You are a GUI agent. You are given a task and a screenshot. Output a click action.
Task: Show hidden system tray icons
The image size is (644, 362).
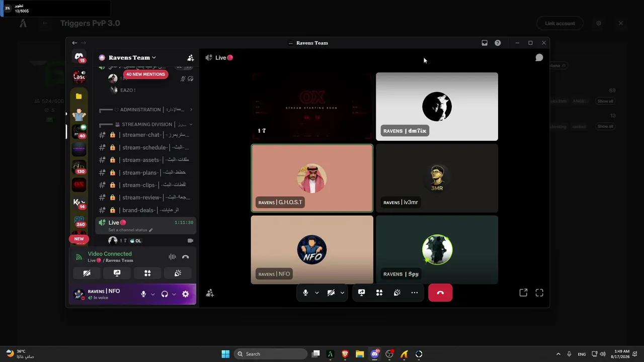coord(558,354)
